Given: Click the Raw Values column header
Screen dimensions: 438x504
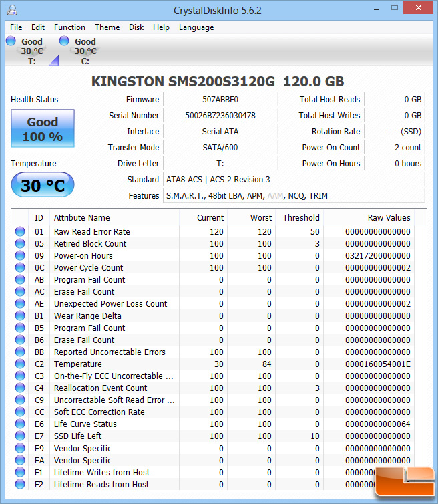Looking at the screenshot, I should tap(369, 218).
